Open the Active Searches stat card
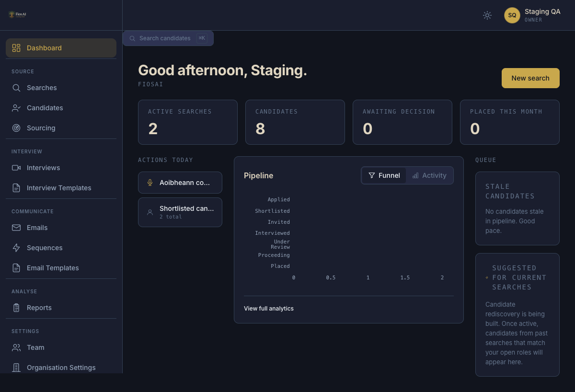 [188, 122]
